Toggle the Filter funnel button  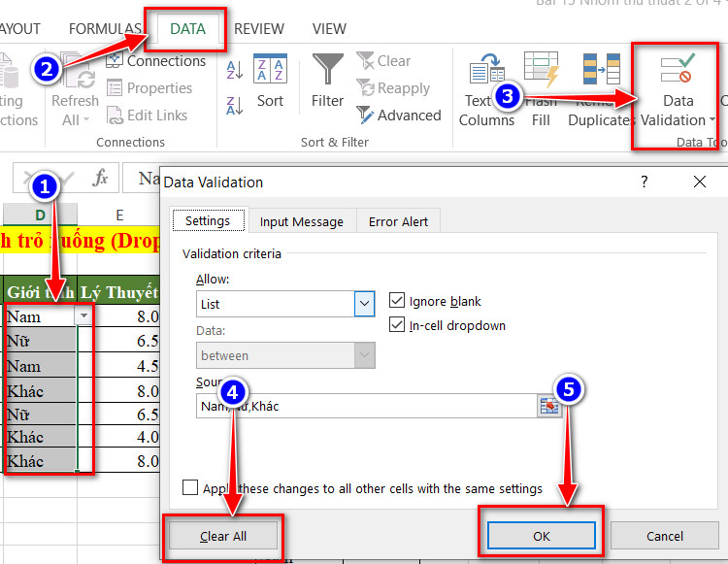(327, 82)
